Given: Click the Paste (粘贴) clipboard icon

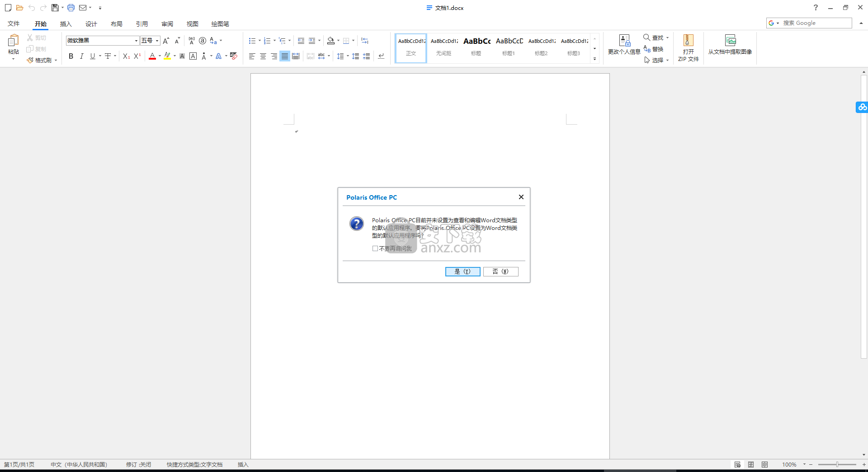Looking at the screenshot, I should click(13, 41).
